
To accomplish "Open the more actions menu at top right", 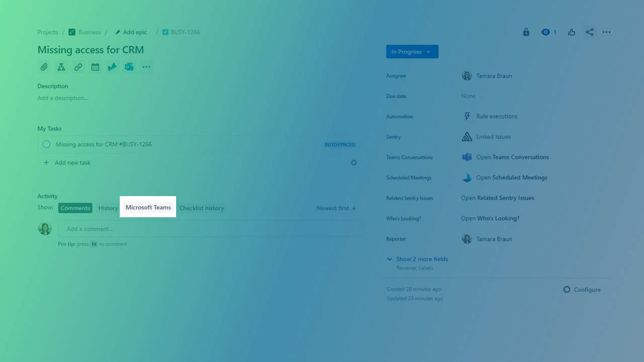I will click(x=606, y=32).
